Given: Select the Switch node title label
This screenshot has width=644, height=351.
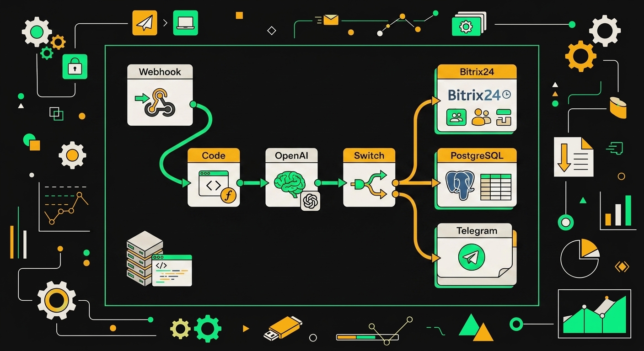Looking at the screenshot, I should coord(369,155).
